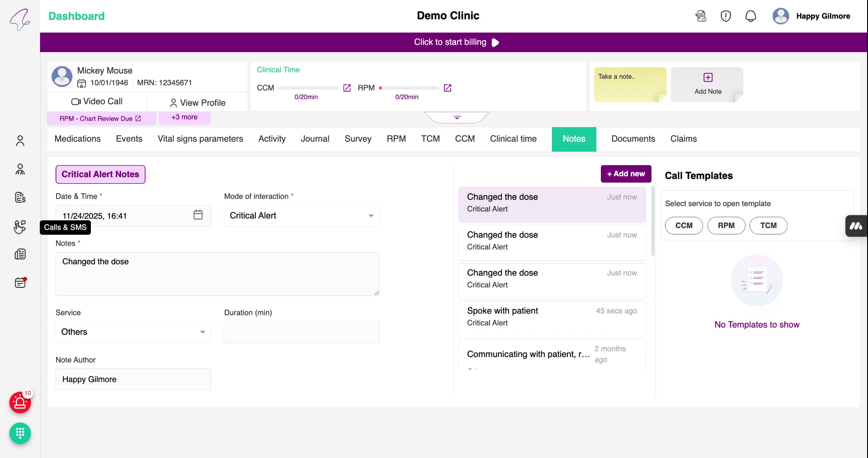This screenshot has width=868, height=458.
Task: Switch to the Documents tab
Action: point(633,139)
